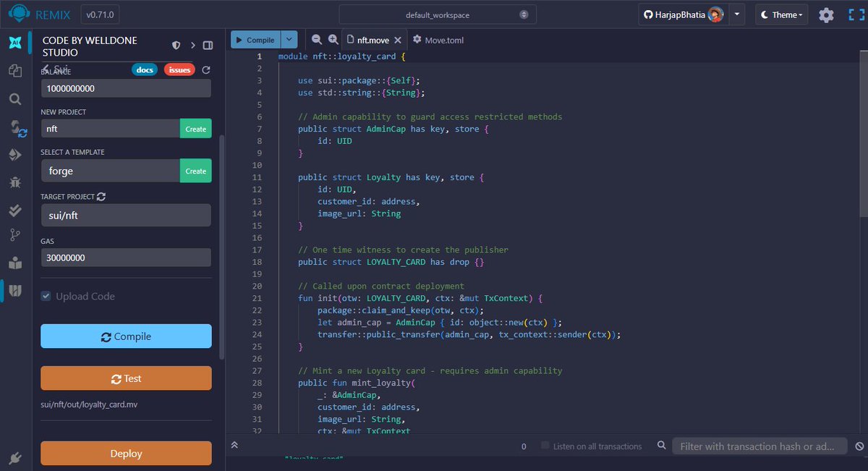Go back with the Sui arrow
Image resolution: width=868 pixels, height=471 pixels.
46,69
